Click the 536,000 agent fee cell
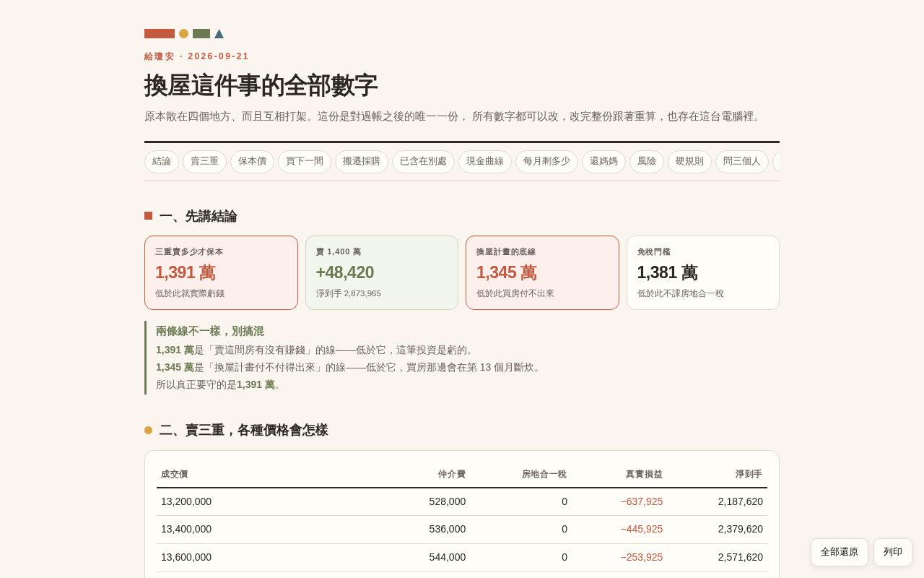The width and height of the screenshot is (924, 578). click(x=448, y=530)
